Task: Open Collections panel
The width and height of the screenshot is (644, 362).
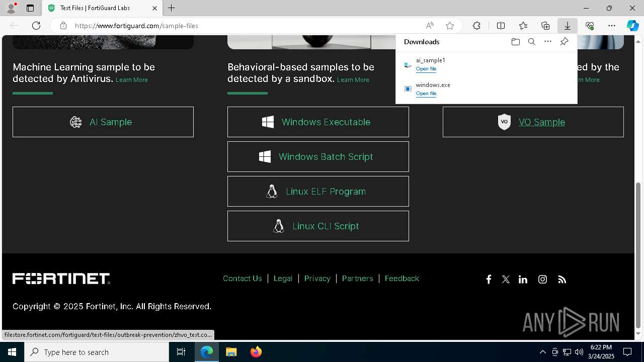Action: pyautogui.click(x=545, y=26)
